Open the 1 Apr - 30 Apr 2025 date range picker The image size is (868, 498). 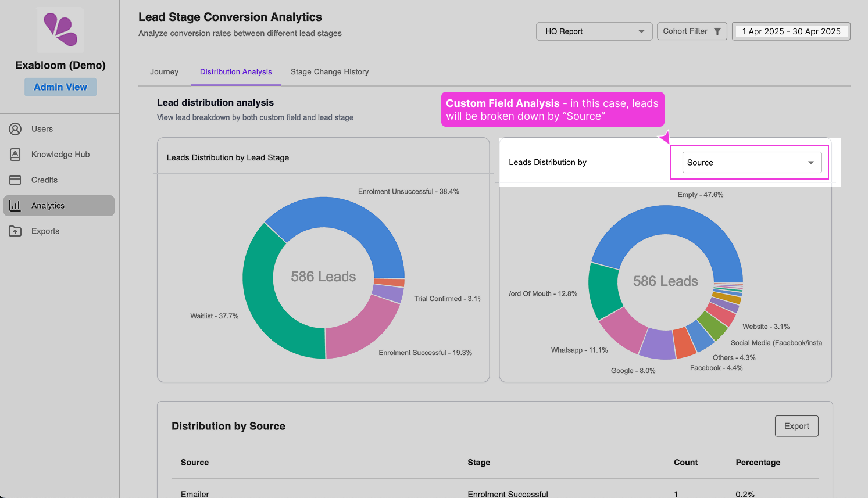point(791,31)
